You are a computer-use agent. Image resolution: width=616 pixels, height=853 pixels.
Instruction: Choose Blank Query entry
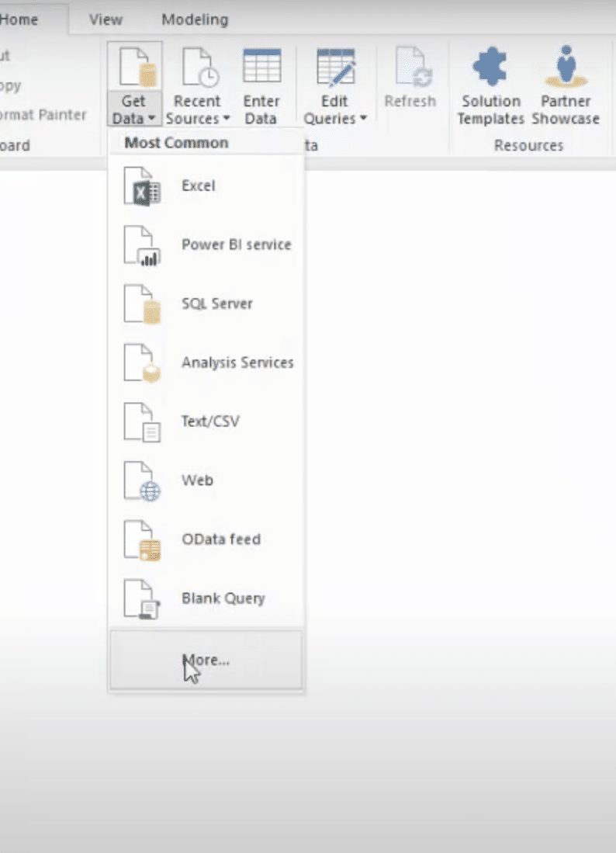pos(206,598)
